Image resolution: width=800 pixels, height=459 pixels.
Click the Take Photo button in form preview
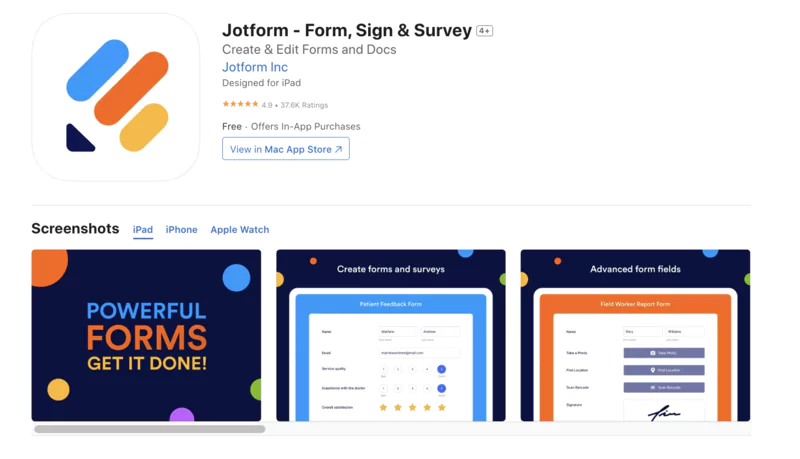664,353
